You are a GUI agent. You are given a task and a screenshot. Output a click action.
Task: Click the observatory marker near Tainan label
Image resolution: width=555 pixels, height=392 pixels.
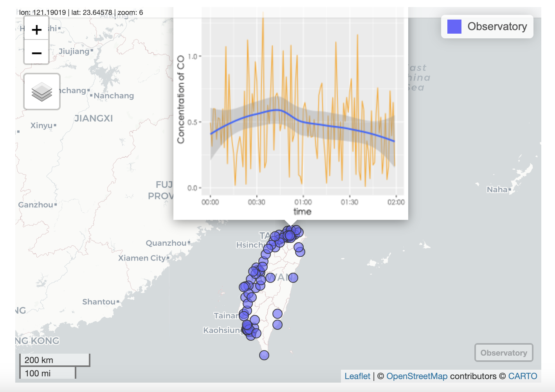[244, 314]
